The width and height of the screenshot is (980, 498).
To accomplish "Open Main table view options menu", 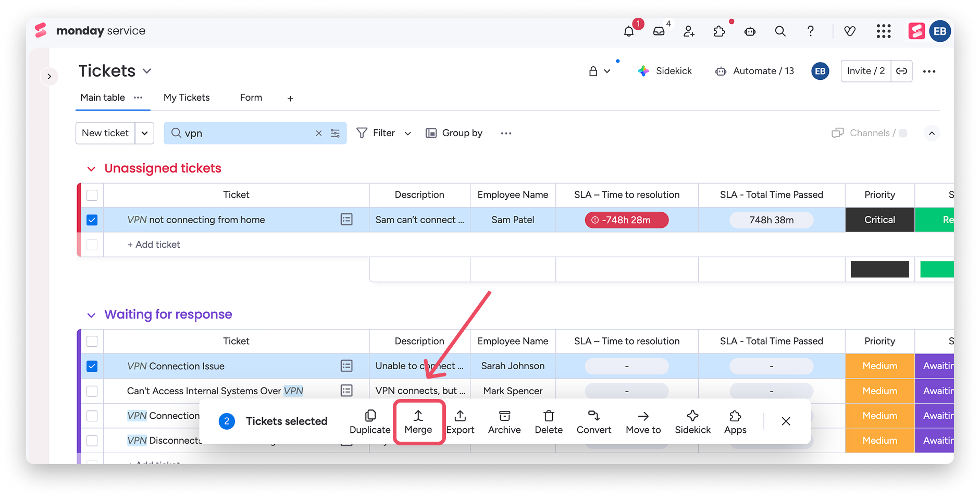I will tap(138, 98).
